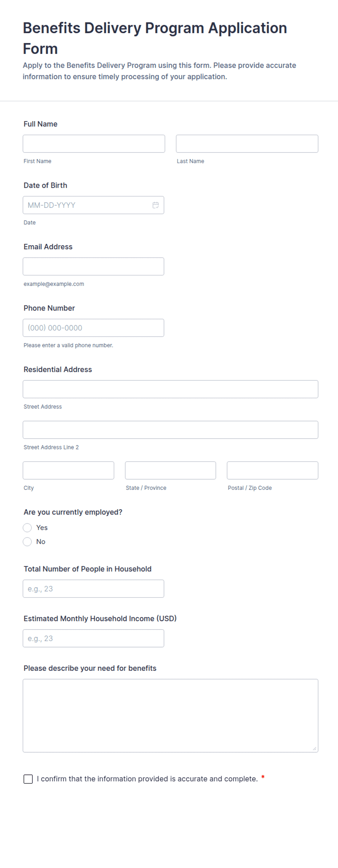Viewport: 338px width, 868px height.
Task: Click the need for benefits text area
Action: [170, 716]
